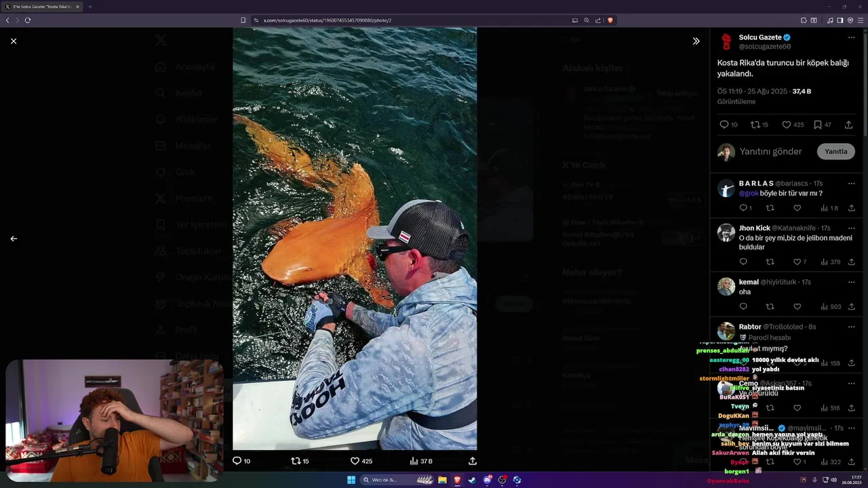Open browser extensions puzzle icon

tap(804, 20)
